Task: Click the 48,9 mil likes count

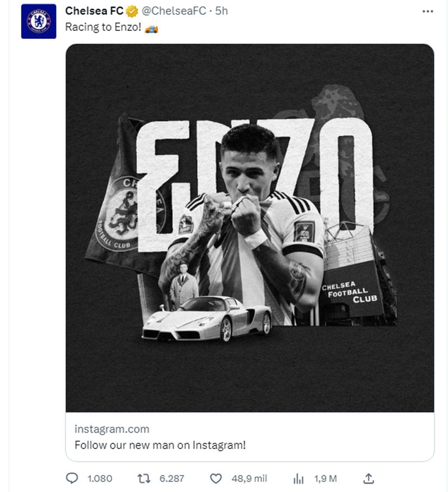Action: pos(249,479)
